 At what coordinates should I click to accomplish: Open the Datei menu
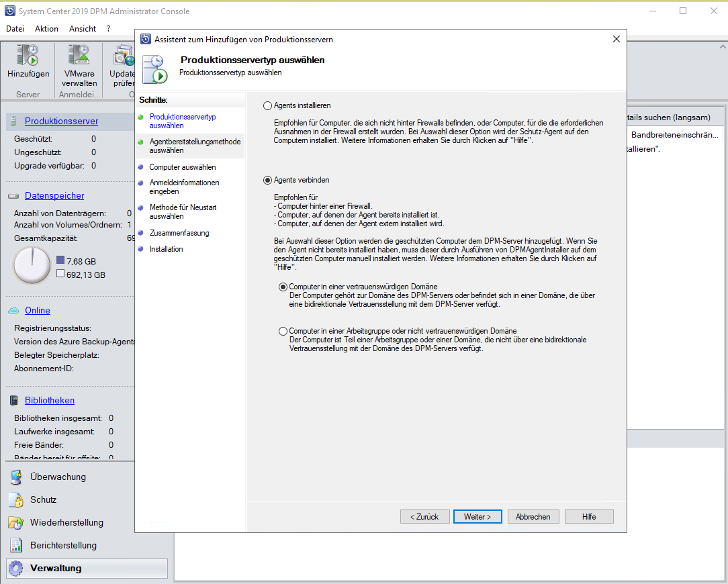(x=15, y=29)
